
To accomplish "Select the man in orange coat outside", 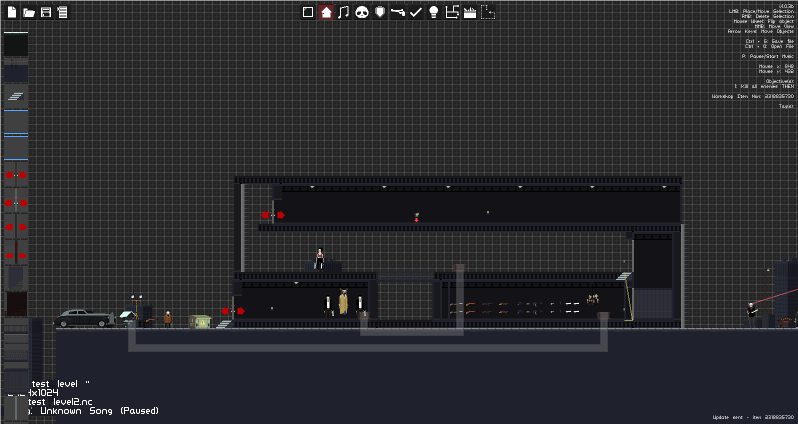I will (x=167, y=319).
